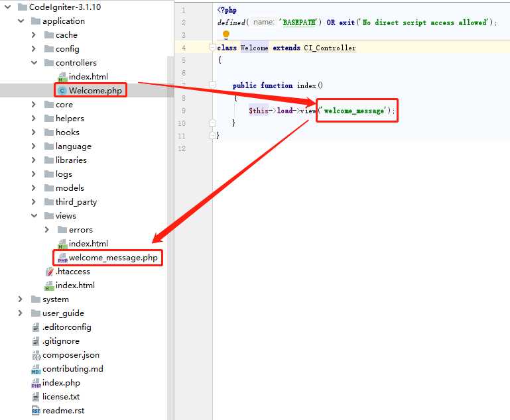Select the user_guide folder label

[63, 313]
